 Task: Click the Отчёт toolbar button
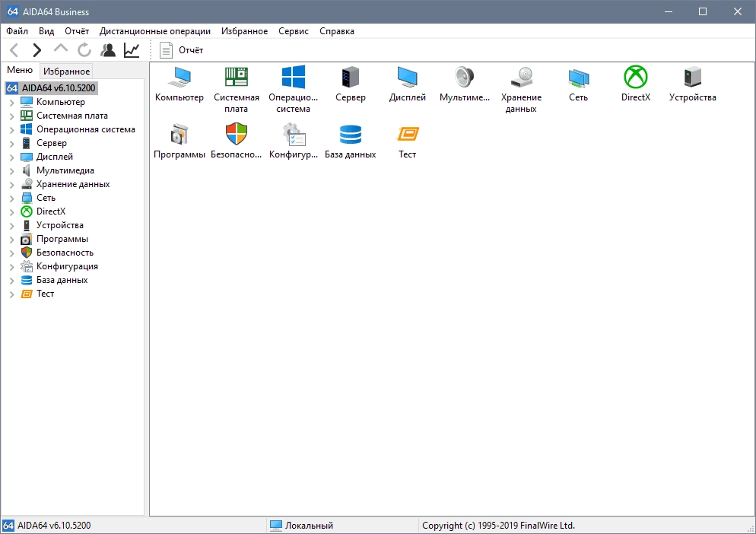point(183,50)
